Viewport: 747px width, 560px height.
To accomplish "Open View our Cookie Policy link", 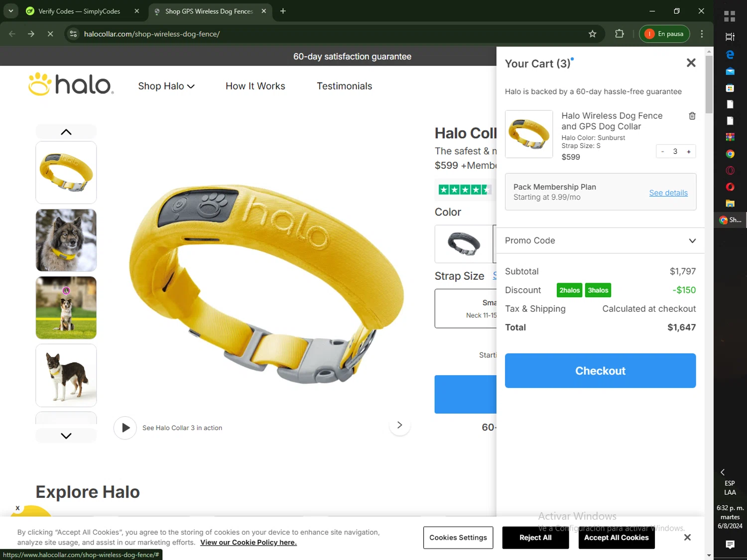I will 249,543.
